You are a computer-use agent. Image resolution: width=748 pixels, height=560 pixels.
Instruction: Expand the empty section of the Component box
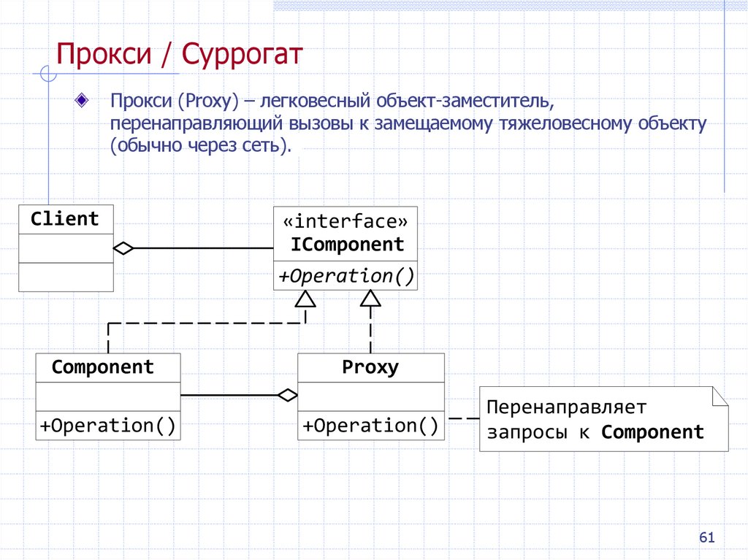(107, 395)
